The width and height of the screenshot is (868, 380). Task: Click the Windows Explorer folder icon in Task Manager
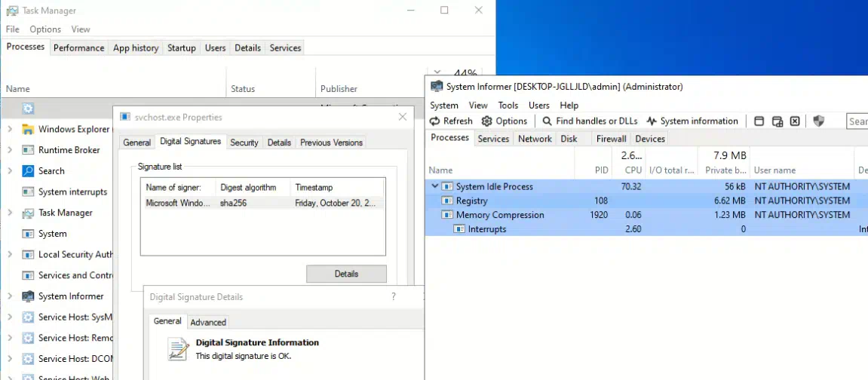point(28,130)
